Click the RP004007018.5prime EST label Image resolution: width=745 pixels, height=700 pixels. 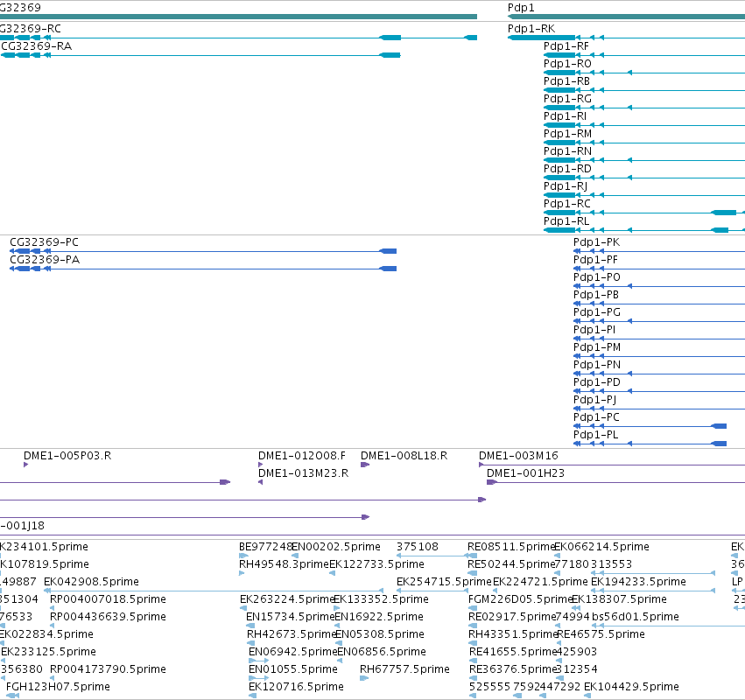[108, 599]
